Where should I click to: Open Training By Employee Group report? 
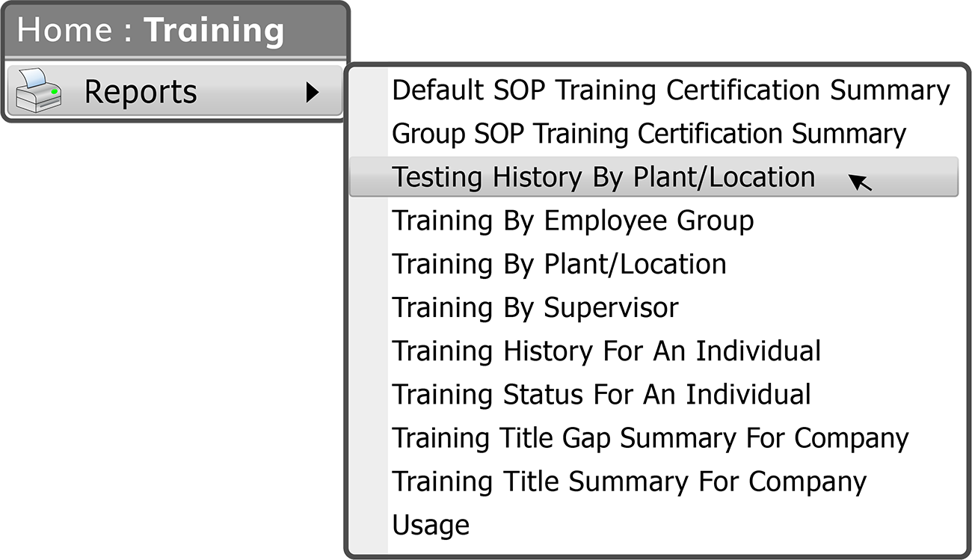573,221
